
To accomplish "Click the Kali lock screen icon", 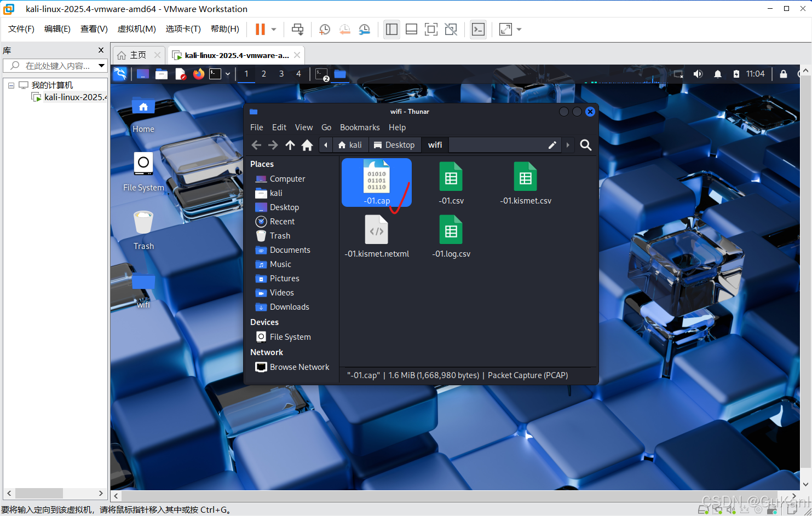I will [x=784, y=74].
